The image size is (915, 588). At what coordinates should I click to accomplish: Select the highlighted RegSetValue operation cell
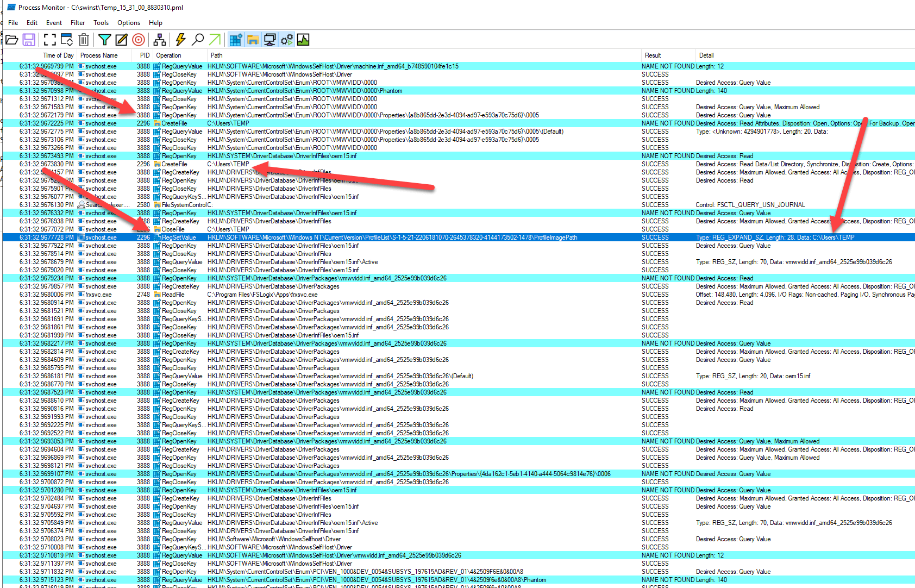click(x=179, y=237)
